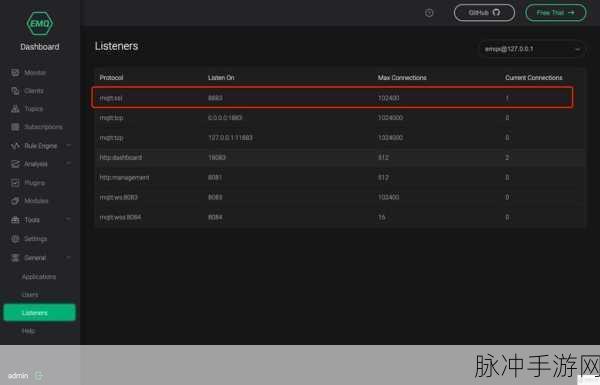
Task: Click the Rule Engine sidebar icon
Action: coord(15,146)
